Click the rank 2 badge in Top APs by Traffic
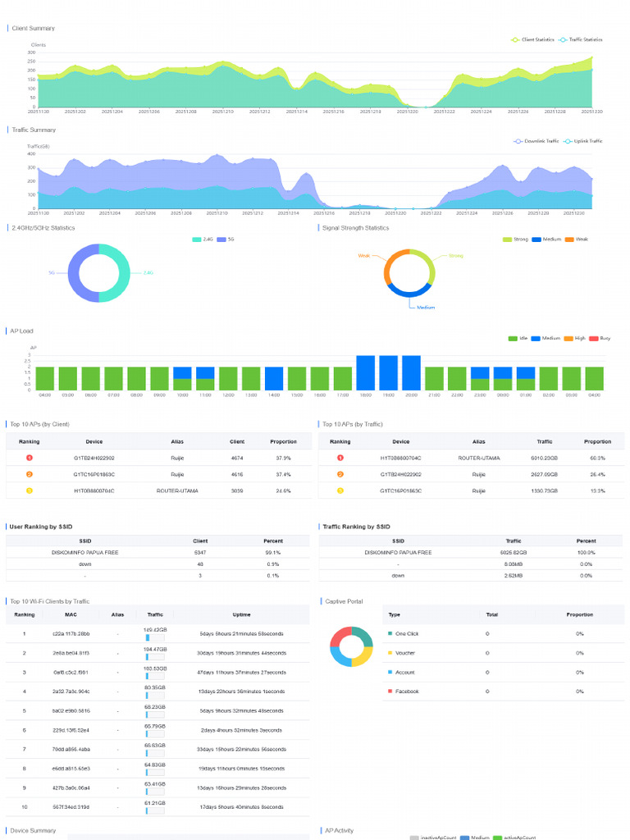This screenshot has height=840, width=630. click(340, 475)
